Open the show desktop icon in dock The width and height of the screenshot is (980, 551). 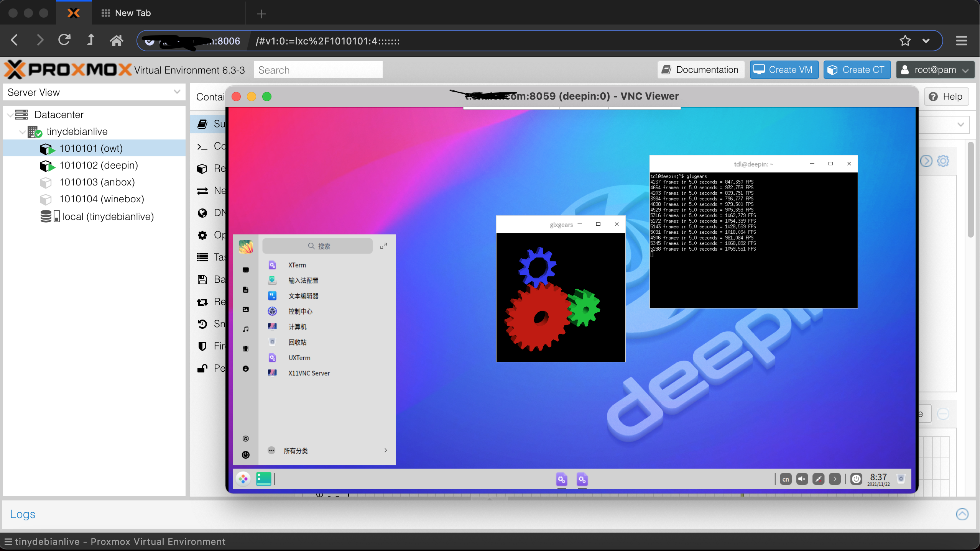(x=264, y=479)
